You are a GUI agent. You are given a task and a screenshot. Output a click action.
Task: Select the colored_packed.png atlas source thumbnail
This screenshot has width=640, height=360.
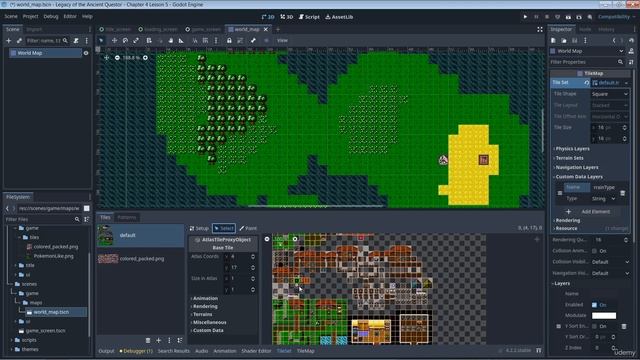tap(108, 259)
